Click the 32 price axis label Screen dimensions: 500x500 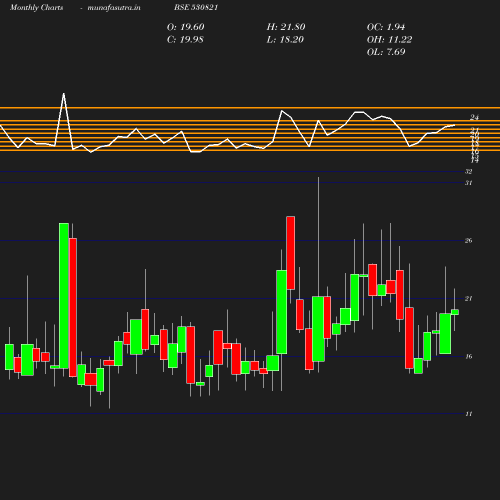(x=469, y=172)
